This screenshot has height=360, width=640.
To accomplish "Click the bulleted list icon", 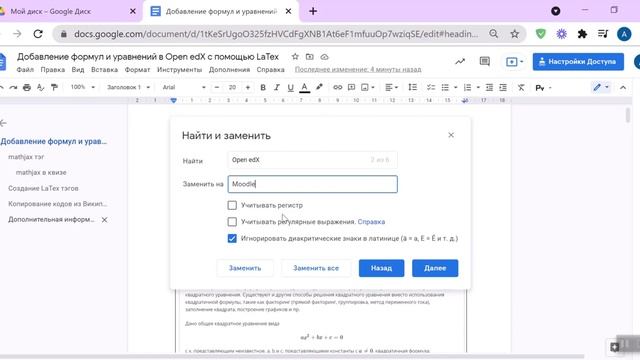I will pyautogui.click(x=445, y=87).
